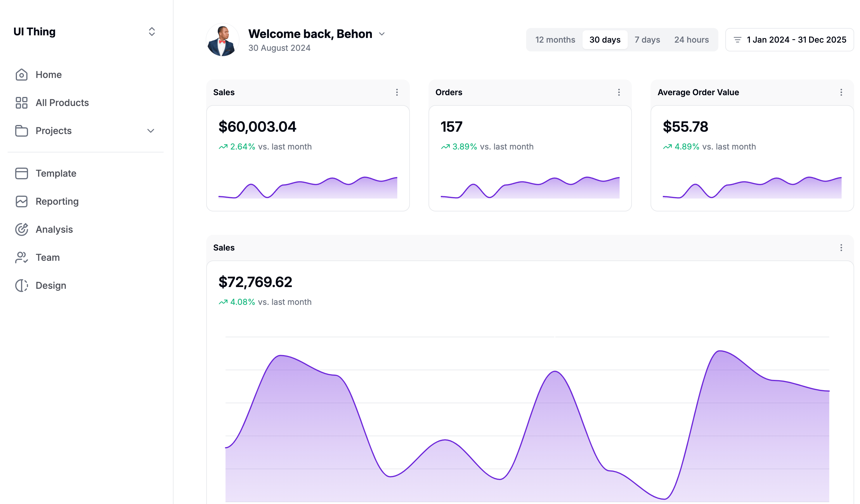Click the Reporting chart icon
860x504 pixels.
pyautogui.click(x=21, y=201)
